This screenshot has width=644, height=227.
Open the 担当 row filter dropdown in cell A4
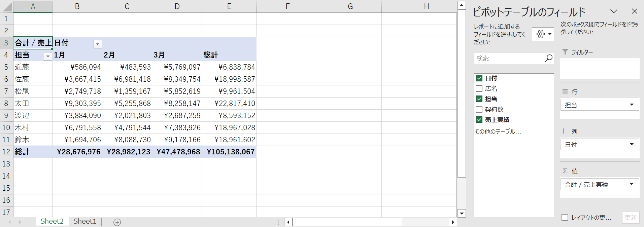(48, 56)
